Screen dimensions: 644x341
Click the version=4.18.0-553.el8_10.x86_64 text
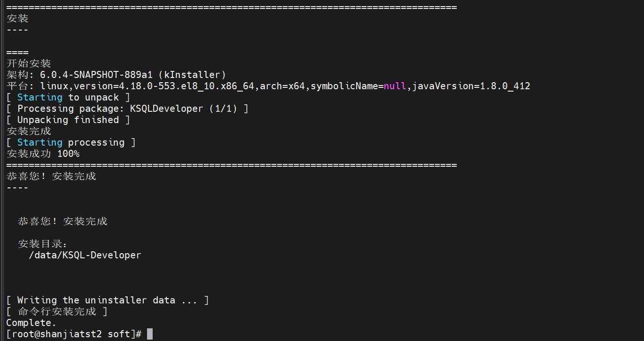pyautogui.click(x=164, y=86)
